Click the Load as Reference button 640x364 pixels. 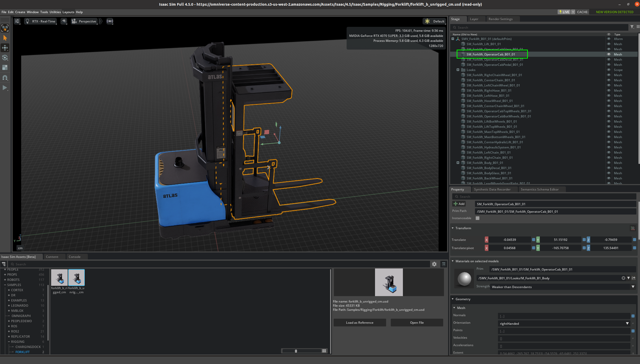click(360, 322)
